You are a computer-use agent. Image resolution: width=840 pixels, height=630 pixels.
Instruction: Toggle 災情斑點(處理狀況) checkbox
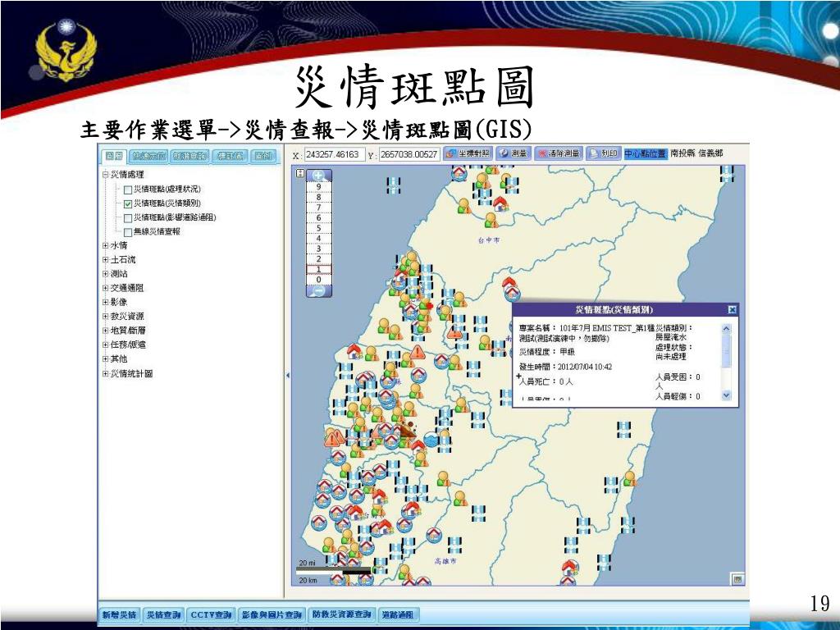127,189
